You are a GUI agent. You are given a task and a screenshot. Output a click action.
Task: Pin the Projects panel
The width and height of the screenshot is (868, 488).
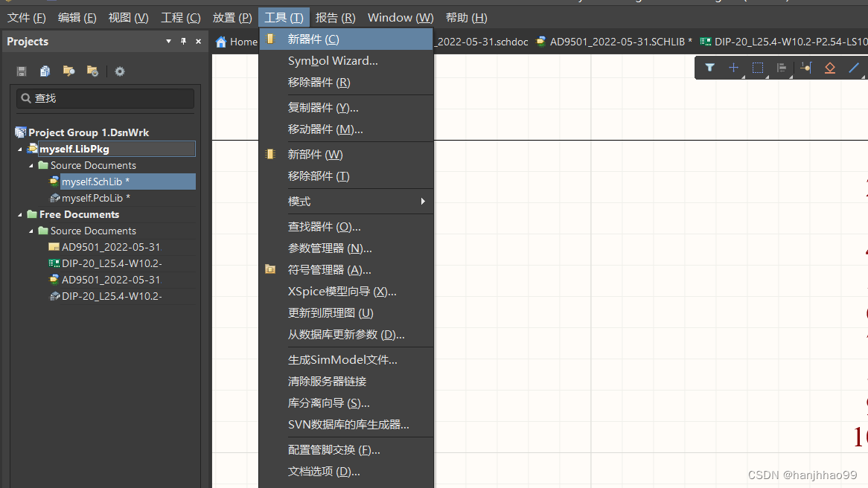tap(183, 42)
